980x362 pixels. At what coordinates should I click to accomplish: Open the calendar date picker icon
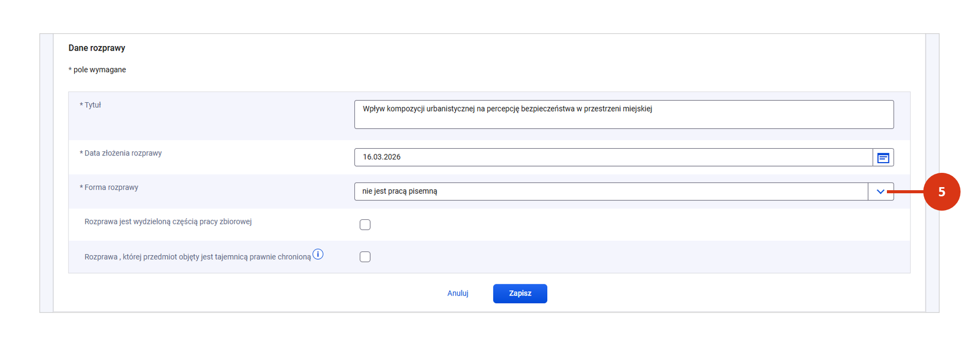[883, 158]
